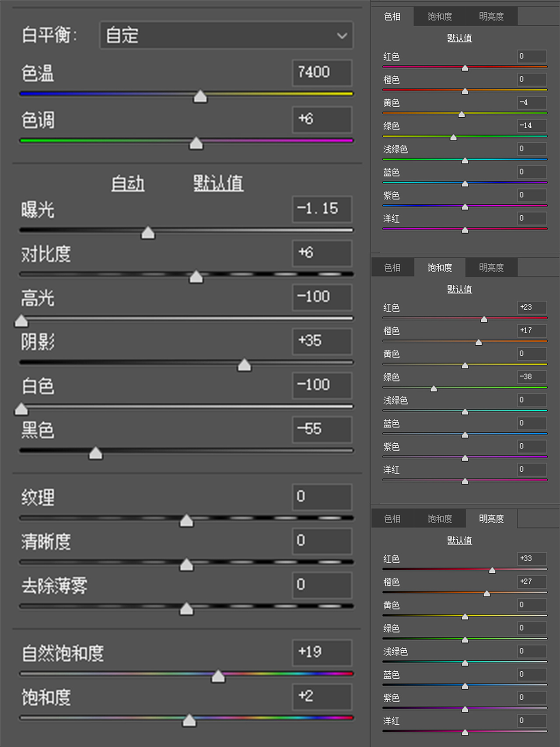560x747 pixels.
Task: Click the 默认值 link in the basic panel
Action: tap(218, 183)
